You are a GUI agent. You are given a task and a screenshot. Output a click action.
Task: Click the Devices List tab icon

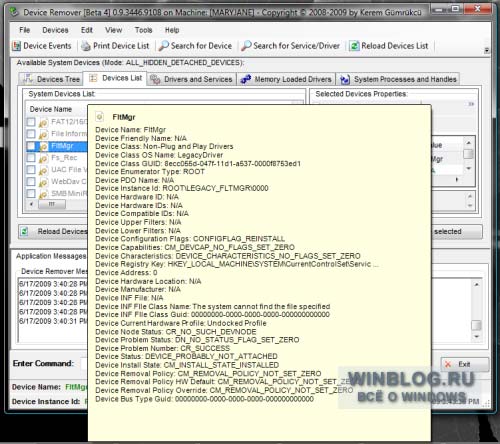93,78
